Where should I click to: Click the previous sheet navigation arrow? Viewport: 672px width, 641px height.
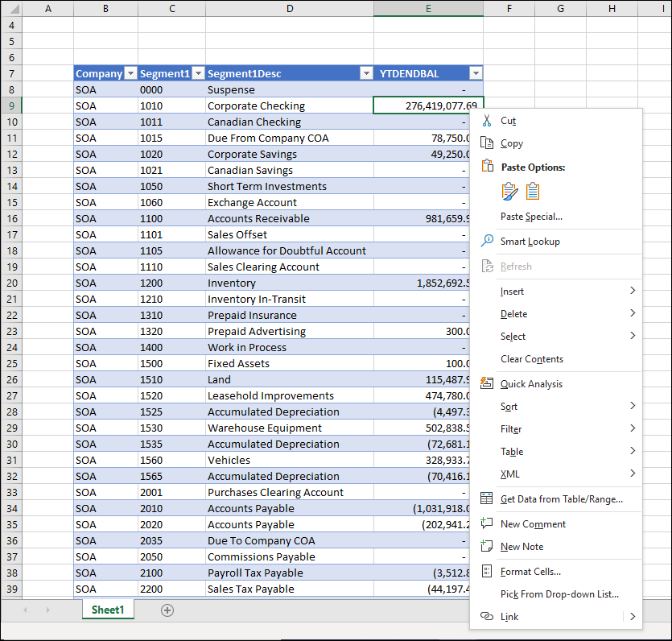point(25,610)
